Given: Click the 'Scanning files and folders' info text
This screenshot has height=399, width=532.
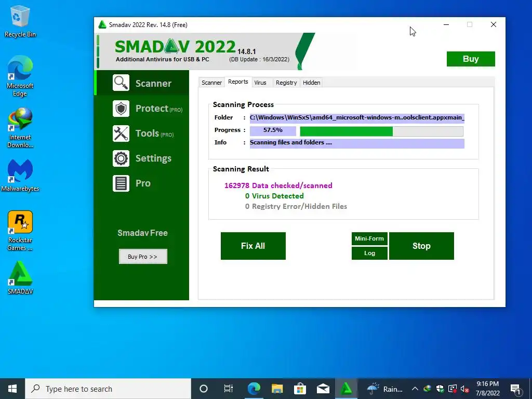Looking at the screenshot, I should pyautogui.click(x=291, y=142).
